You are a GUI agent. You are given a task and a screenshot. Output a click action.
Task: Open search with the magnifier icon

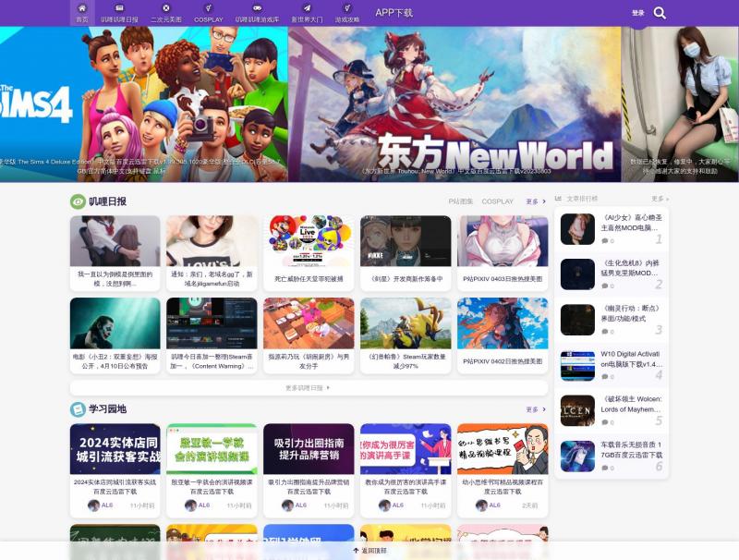(660, 13)
